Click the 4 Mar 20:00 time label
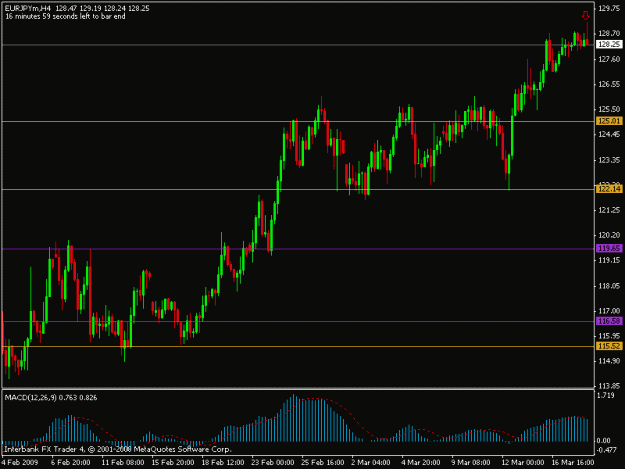 [421, 463]
